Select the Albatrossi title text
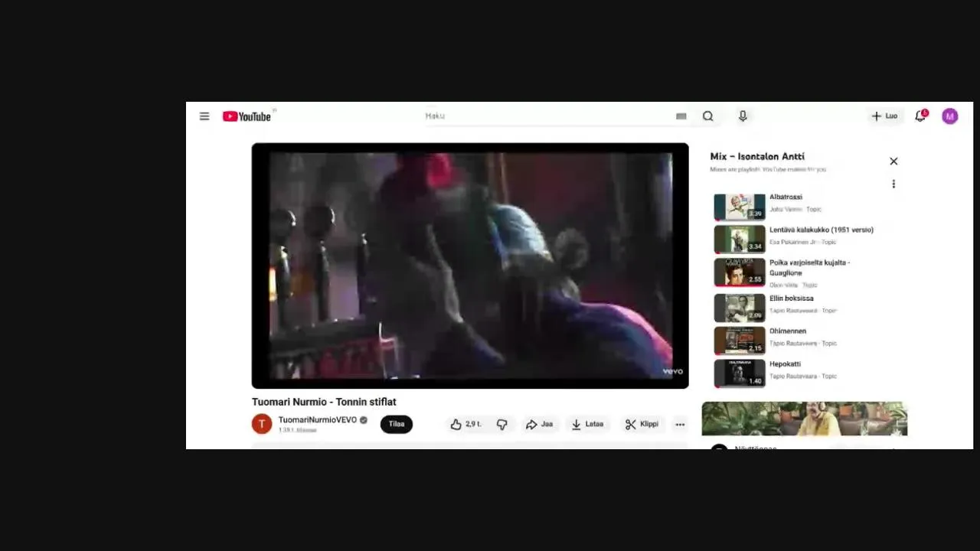 click(786, 197)
